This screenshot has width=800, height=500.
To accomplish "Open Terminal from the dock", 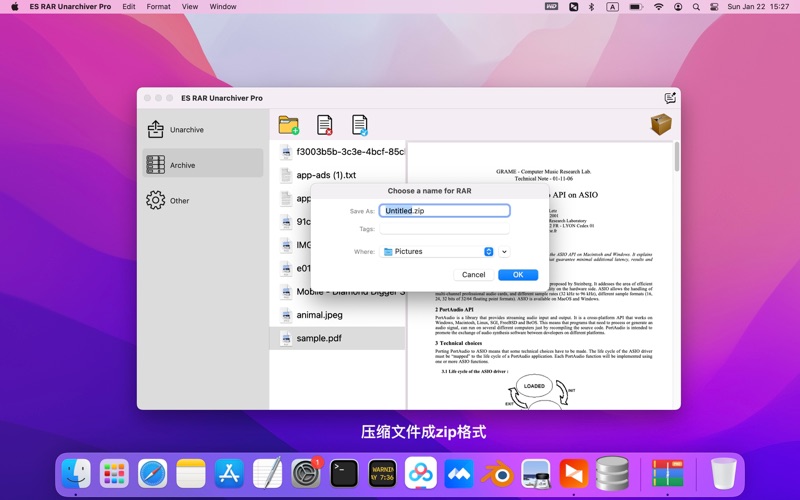I will click(x=344, y=473).
